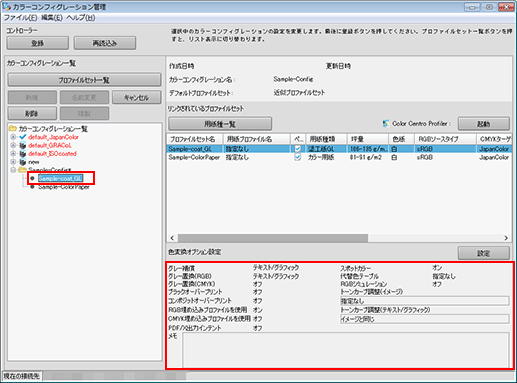Click the horizontal scrollbar thumb

click(x=273, y=238)
